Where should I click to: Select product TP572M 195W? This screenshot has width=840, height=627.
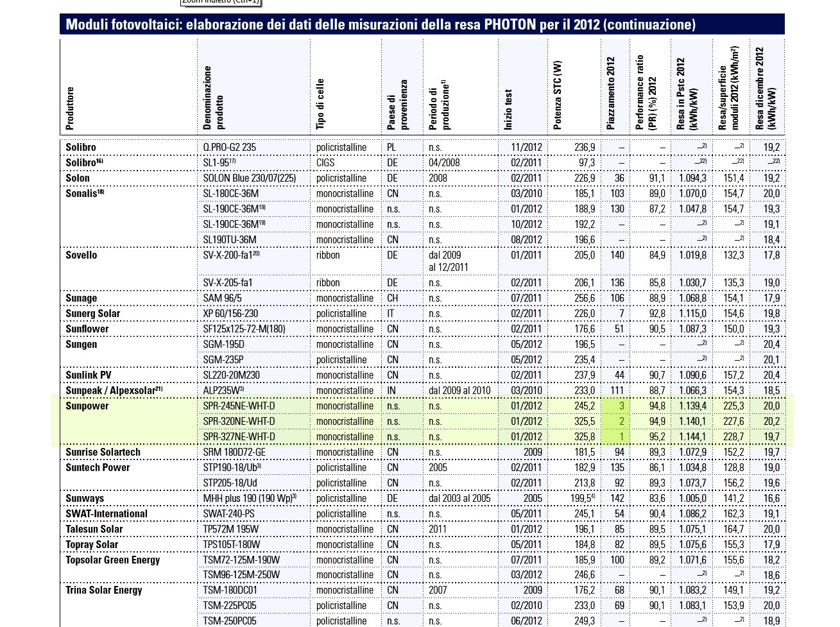coord(231,529)
